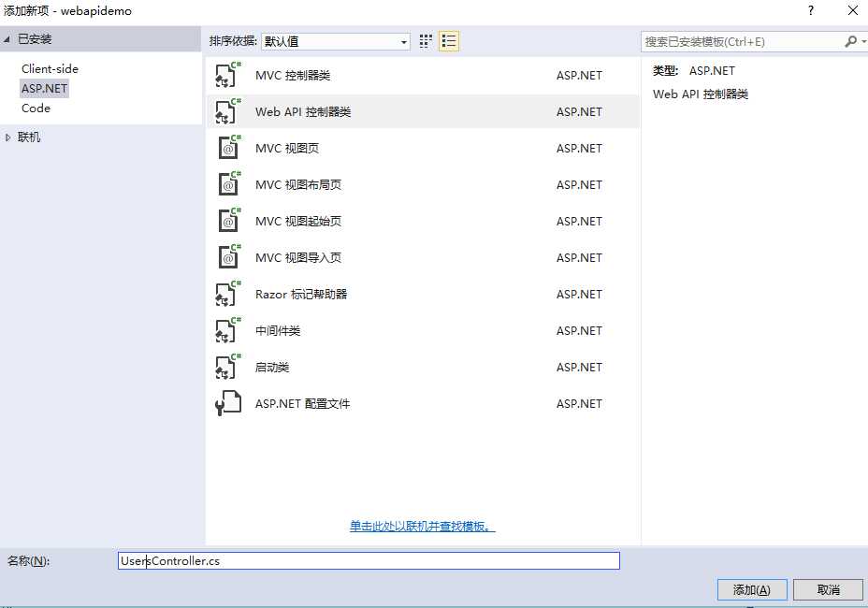Click the 类型: ASP.NET description text

click(694, 71)
